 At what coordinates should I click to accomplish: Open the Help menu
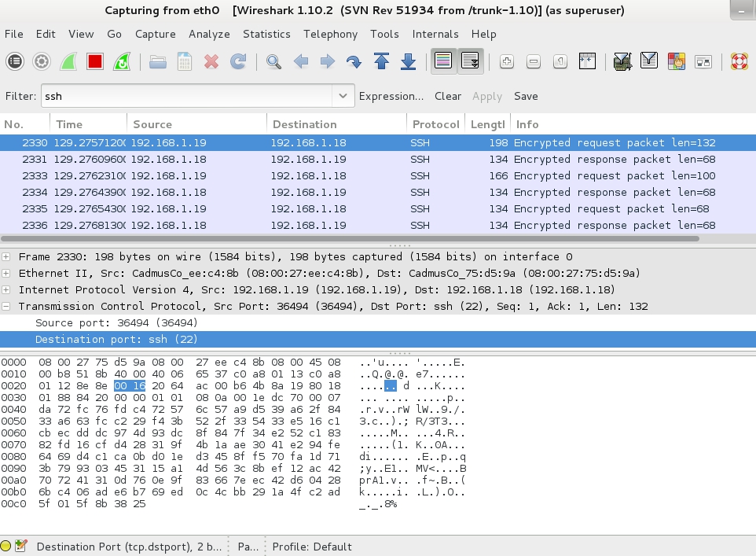click(x=483, y=34)
